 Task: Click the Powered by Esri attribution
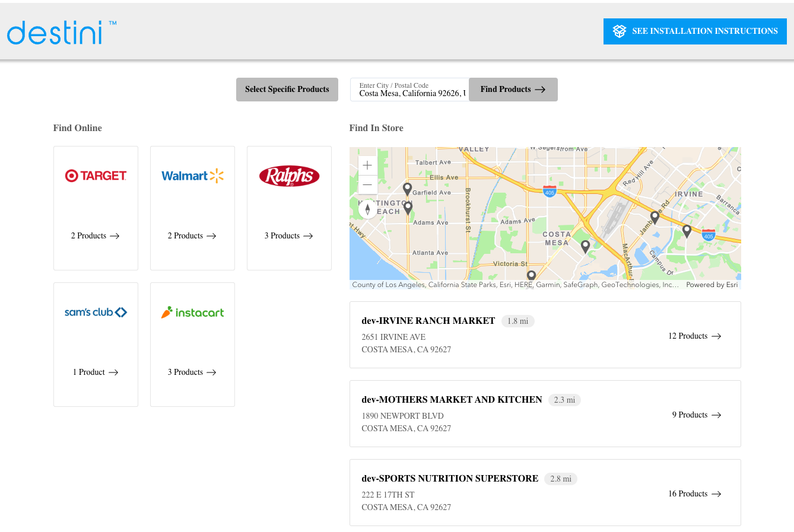[x=712, y=285]
